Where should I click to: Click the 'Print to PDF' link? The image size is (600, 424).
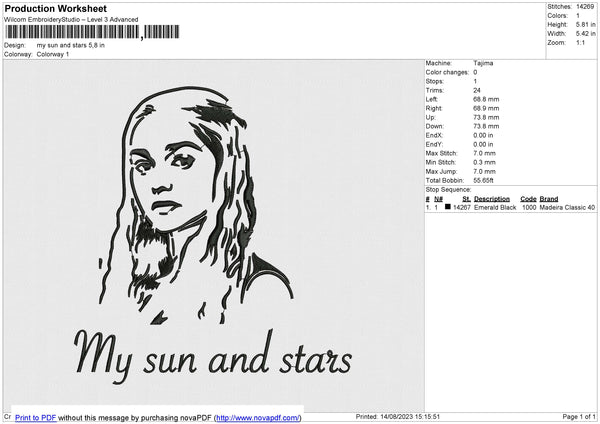click(36, 417)
